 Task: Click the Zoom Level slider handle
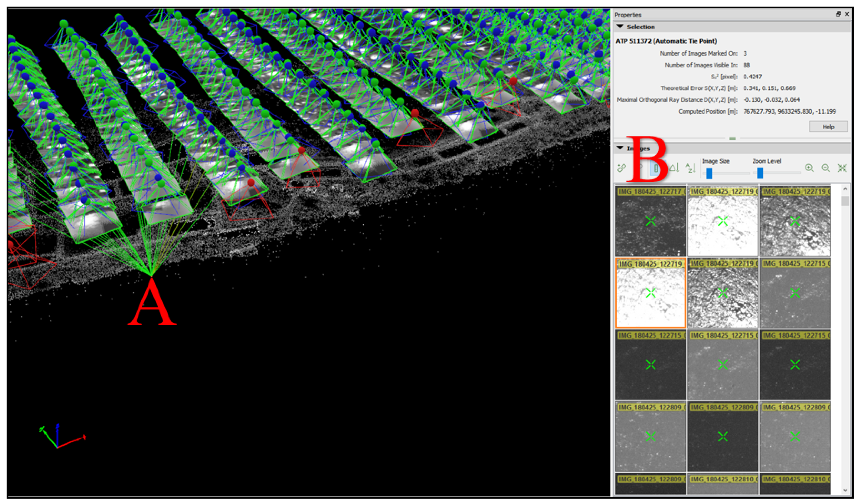click(x=760, y=173)
